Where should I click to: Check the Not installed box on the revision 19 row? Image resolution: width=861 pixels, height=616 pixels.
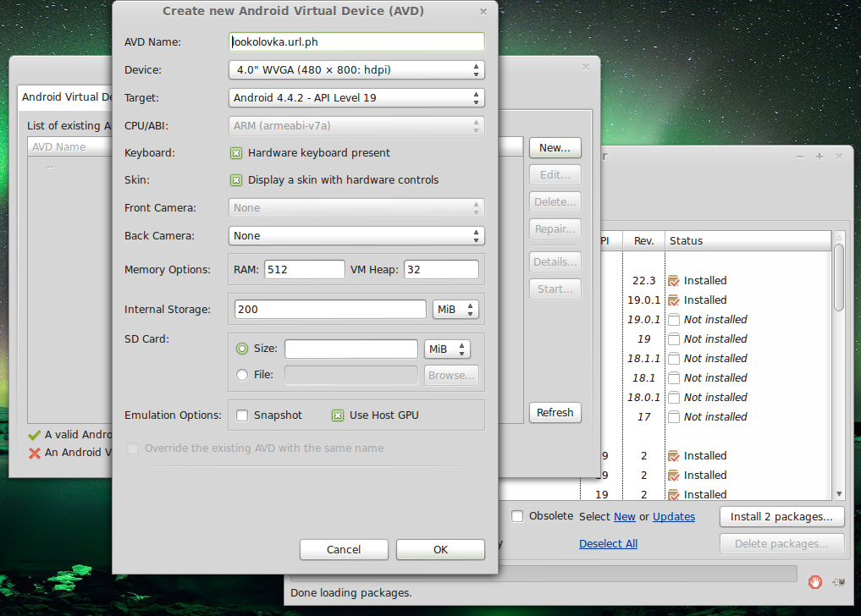pos(674,339)
